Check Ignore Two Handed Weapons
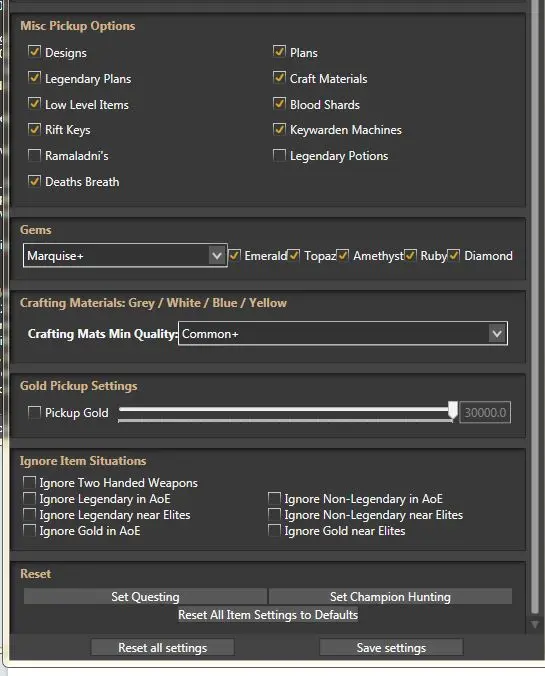 pos(29,482)
